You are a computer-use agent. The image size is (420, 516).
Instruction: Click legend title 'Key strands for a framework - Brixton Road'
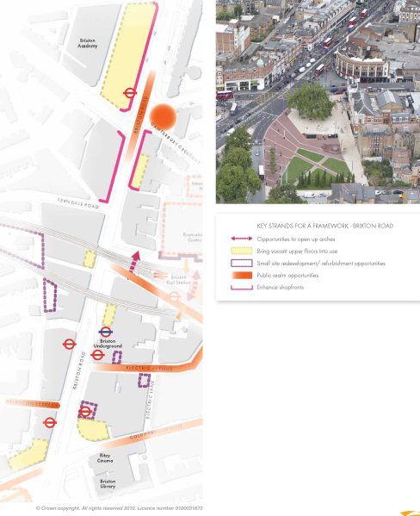coord(325,226)
